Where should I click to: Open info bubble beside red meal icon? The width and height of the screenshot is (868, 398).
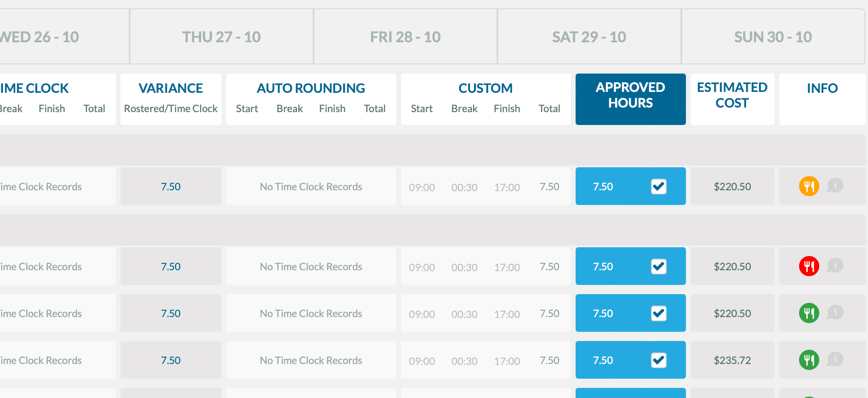[x=835, y=266]
